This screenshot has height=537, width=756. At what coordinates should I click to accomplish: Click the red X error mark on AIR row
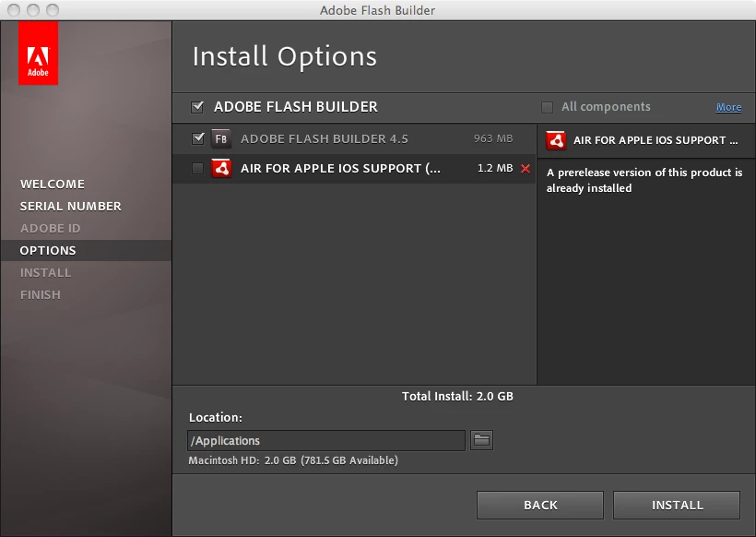click(526, 168)
